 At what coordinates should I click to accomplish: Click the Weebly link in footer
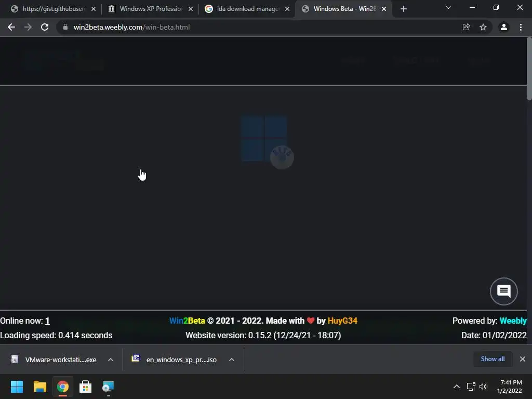[x=513, y=321]
